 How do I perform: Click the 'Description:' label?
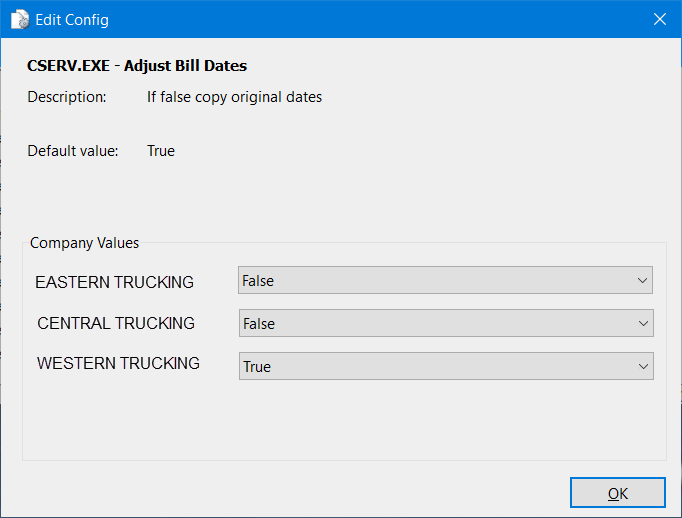(67, 97)
